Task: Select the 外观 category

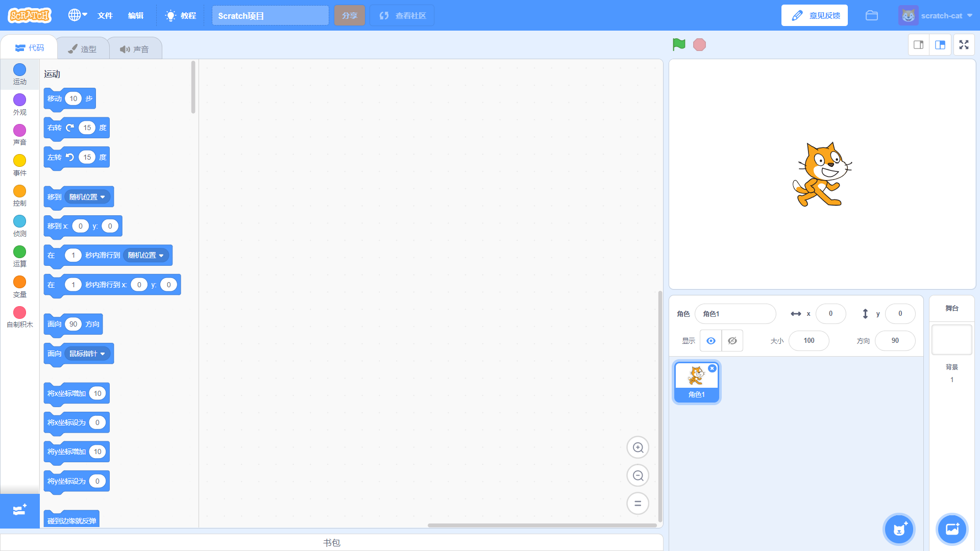Action: pyautogui.click(x=19, y=105)
